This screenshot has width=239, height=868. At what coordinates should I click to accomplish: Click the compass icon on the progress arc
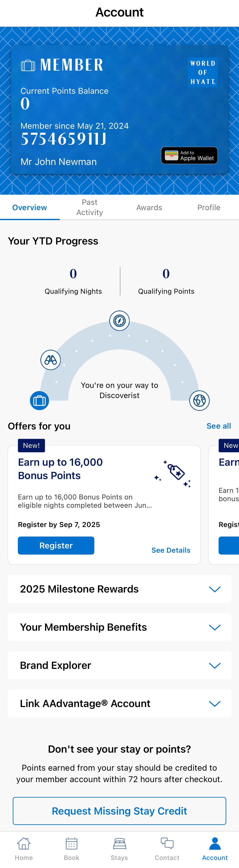119,320
